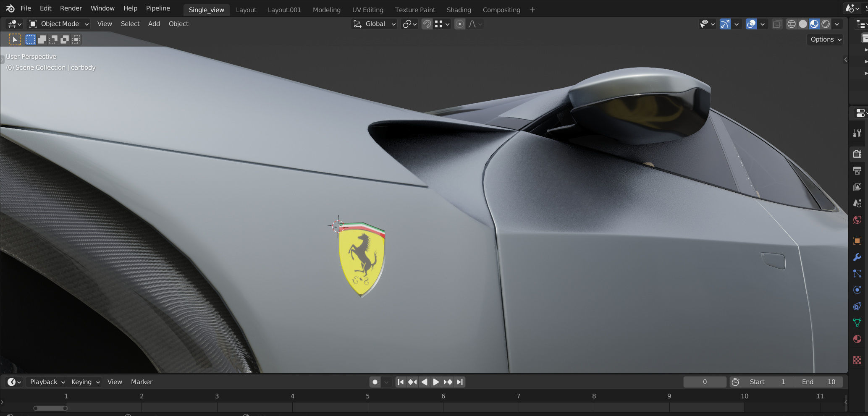Open the Output Properties printer tab
Image resolution: width=868 pixels, height=416 pixels.
(858, 170)
